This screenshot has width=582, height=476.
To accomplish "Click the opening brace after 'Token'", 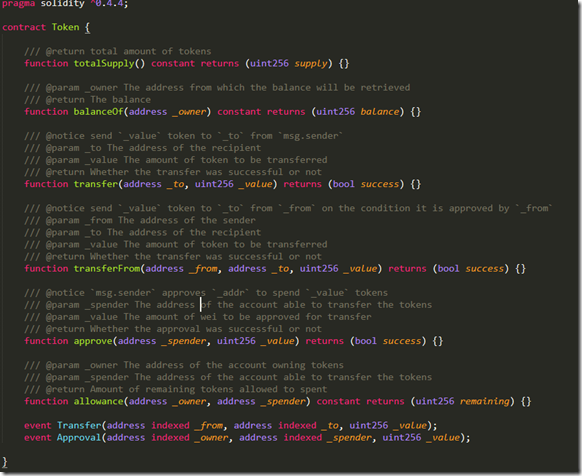I will tap(87, 28).
